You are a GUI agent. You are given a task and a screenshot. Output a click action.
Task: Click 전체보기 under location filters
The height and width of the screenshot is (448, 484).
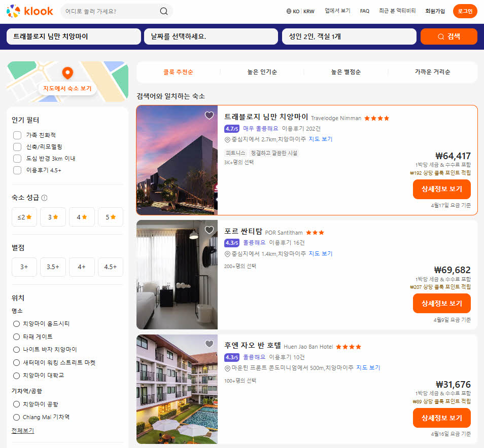22,430
